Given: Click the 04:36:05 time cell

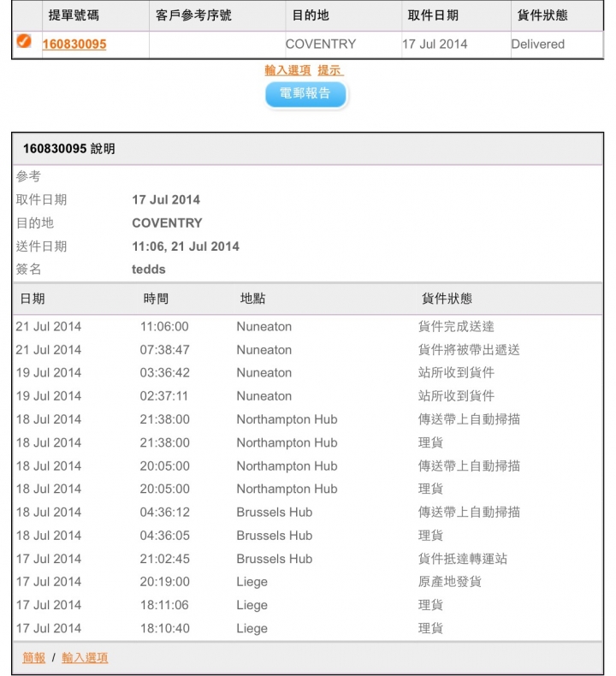Looking at the screenshot, I should [164, 536].
